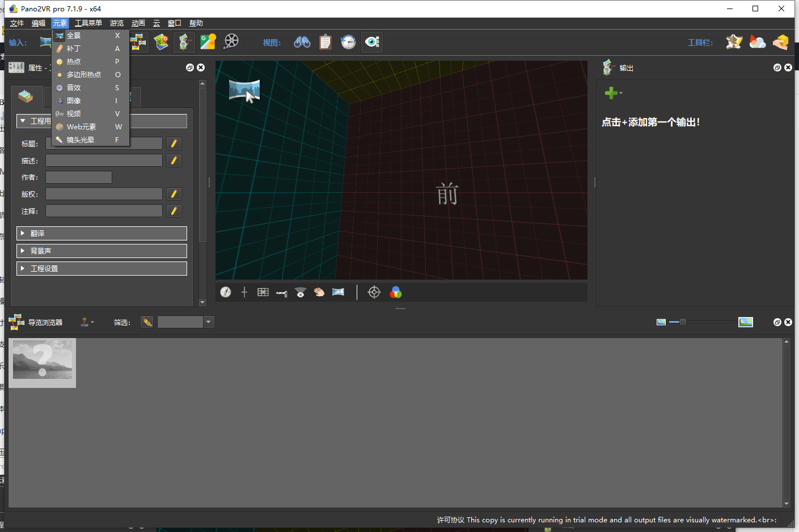799x532 pixels.
Task: Click the 筛选 filter tag icon
Action: tap(147, 322)
